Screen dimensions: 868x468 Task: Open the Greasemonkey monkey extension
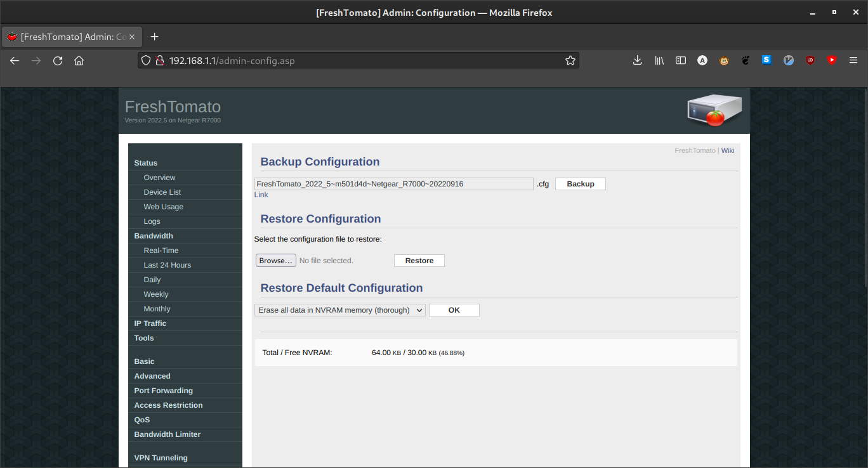724,60
